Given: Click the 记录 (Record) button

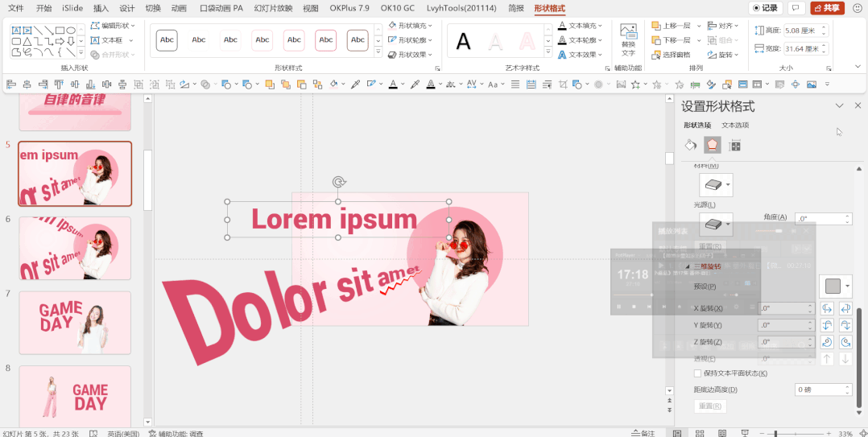Looking at the screenshot, I should point(766,8).
